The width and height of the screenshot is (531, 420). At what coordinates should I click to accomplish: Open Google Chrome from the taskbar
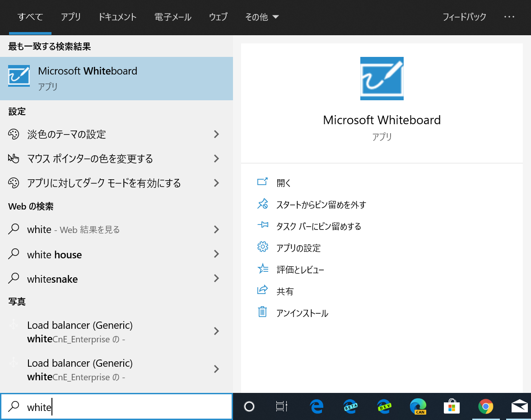point(485,407)
